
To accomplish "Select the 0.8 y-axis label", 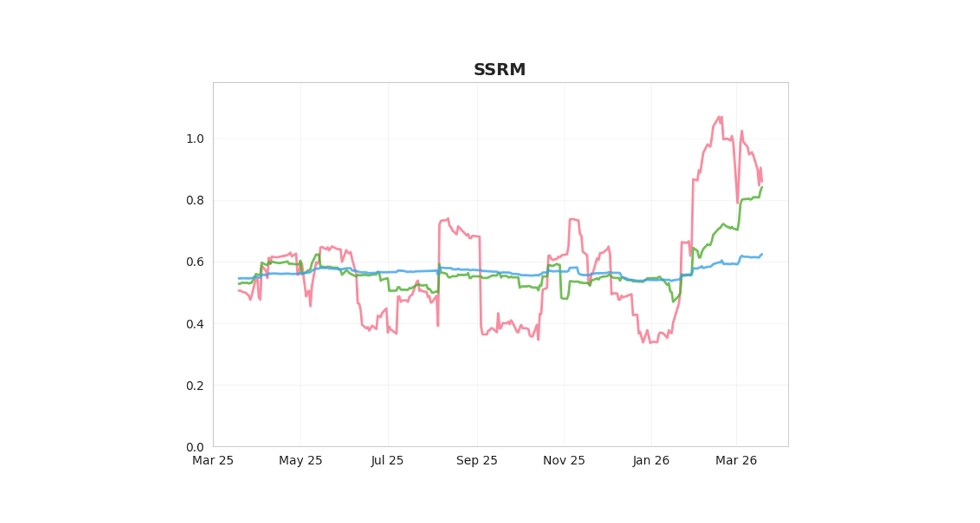I will 197,201.
